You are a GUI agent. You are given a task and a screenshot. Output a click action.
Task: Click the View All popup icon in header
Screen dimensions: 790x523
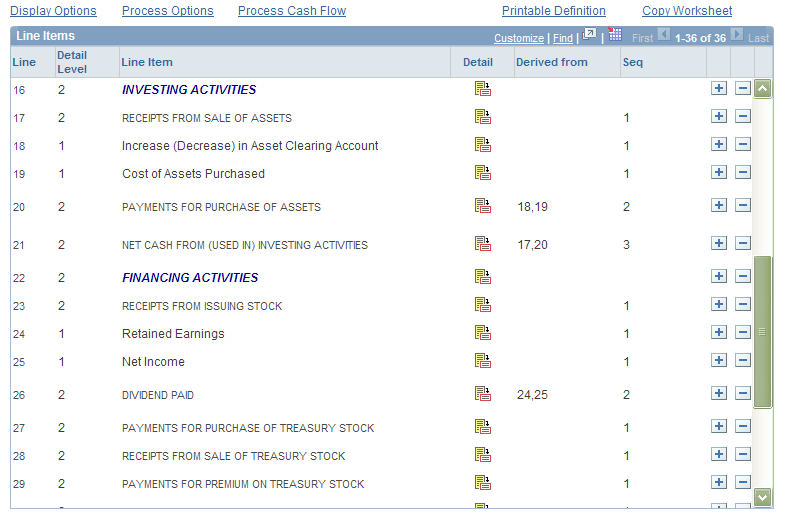pos(589,35)
